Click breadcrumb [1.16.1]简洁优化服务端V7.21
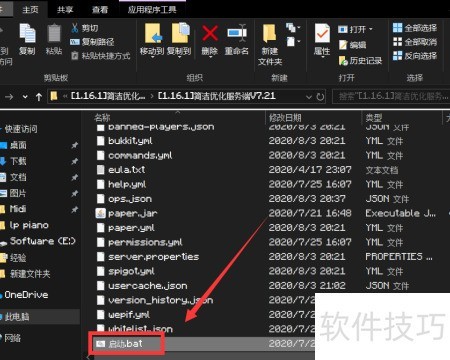The image size is (450, 360). tap(217, 96)
